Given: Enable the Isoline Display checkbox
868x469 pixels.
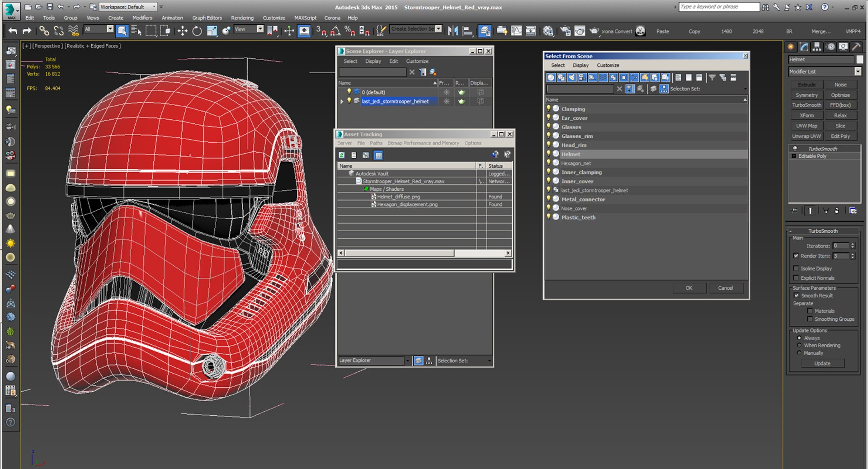Looking at the screenshot, I should point(796,268).
